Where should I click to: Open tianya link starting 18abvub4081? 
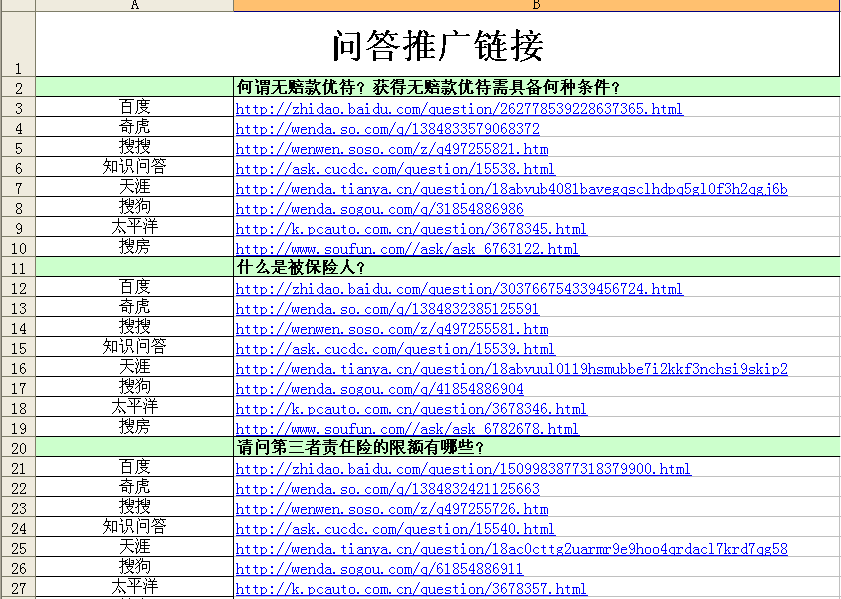(x=511, y=189)
